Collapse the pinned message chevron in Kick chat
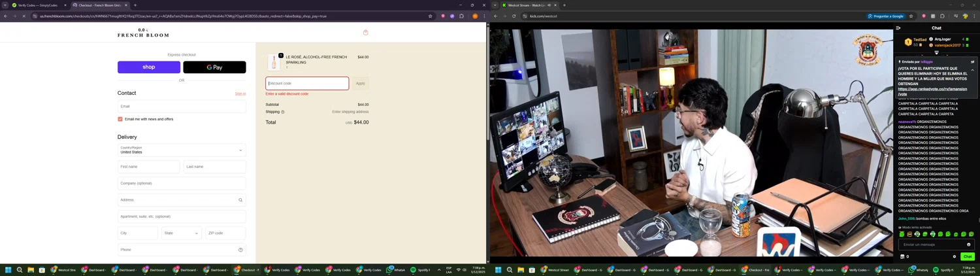980x276 pixels. click(972, 70)
